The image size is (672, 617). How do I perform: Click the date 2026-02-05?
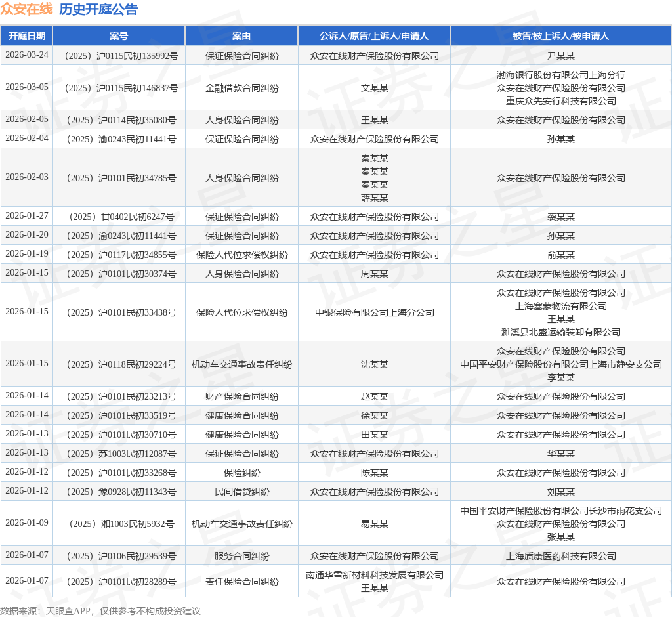pos(26,119)
